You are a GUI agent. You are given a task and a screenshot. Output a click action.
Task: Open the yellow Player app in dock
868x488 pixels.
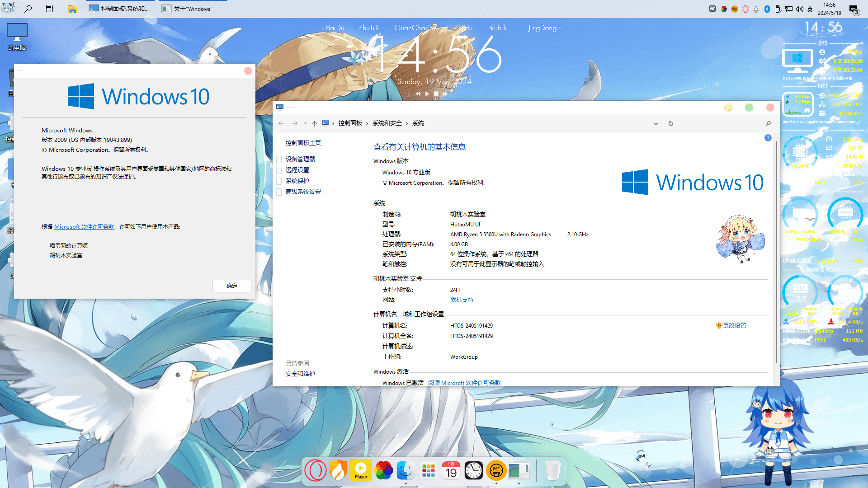pos(361,470)
